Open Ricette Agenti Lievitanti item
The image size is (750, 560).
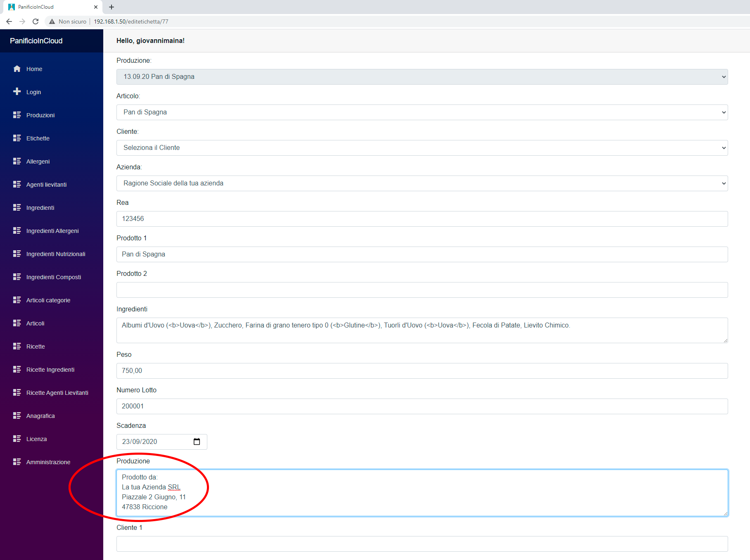click(57, 393)
